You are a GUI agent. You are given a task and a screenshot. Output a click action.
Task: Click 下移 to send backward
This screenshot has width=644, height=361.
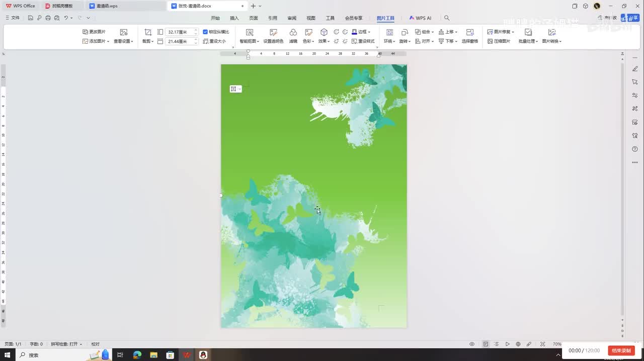click(x=448, y=41)
